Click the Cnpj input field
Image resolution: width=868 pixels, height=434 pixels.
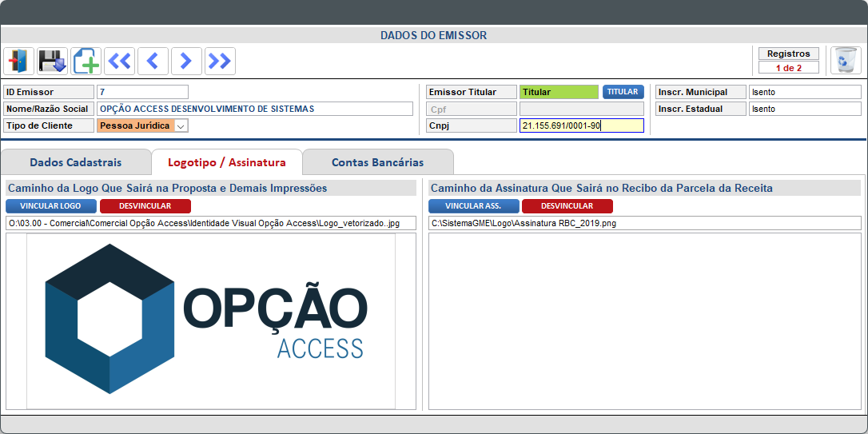[582, 125]
